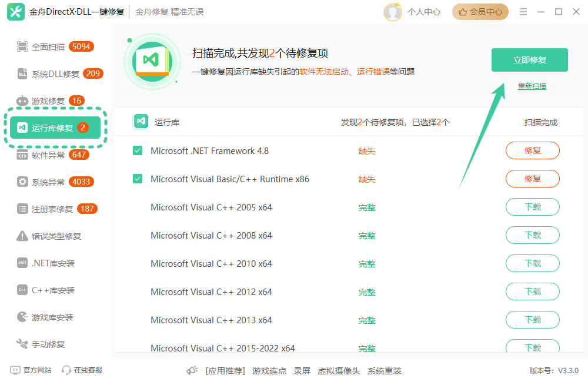Click the 缺失 status of .NET Framework 4.8
The width and height of the screenshot is (588, 382).
click(366, 151)
